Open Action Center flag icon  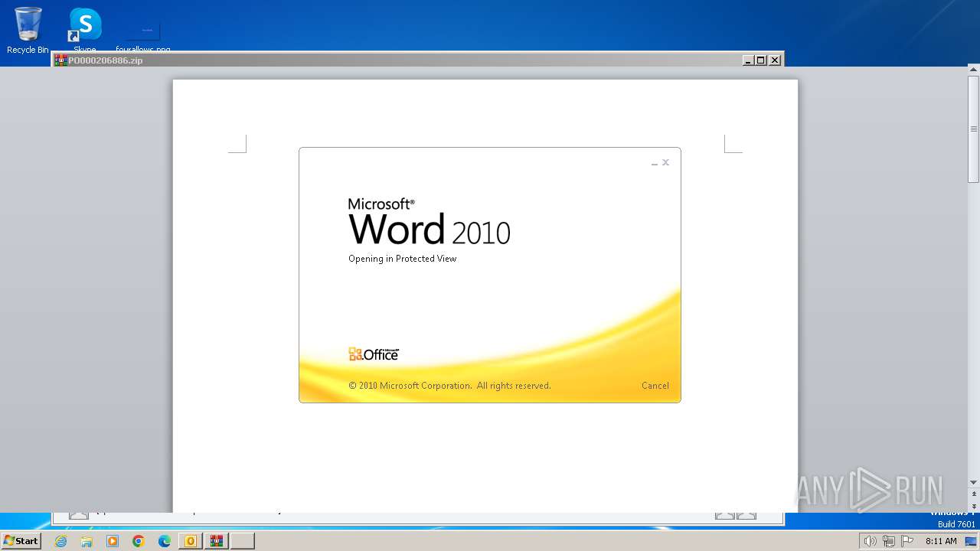pyautogui.click(x=907, y=541)
